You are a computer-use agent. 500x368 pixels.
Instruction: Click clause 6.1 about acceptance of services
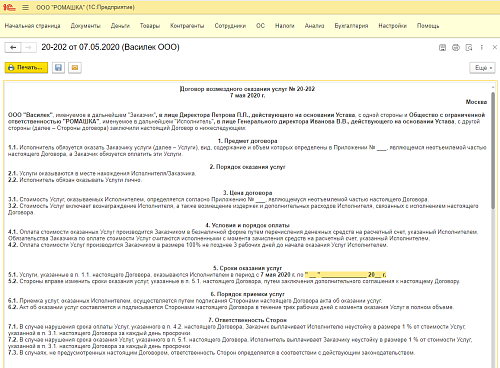(195, 301)
